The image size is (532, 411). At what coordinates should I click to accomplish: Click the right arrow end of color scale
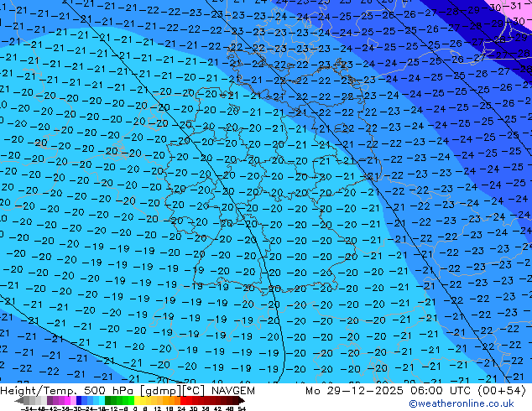pos(243,400)
